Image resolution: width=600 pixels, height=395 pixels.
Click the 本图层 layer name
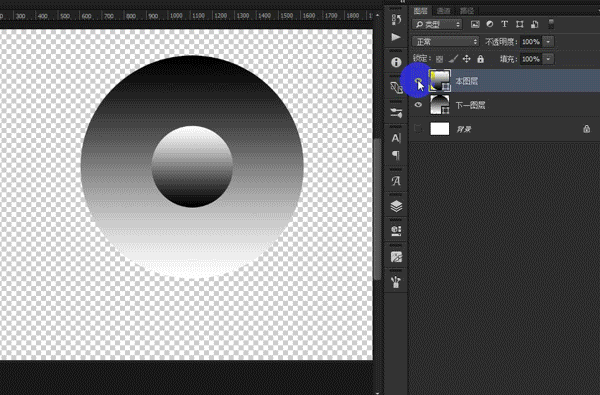pyautogui.click(x=467, y=81)
